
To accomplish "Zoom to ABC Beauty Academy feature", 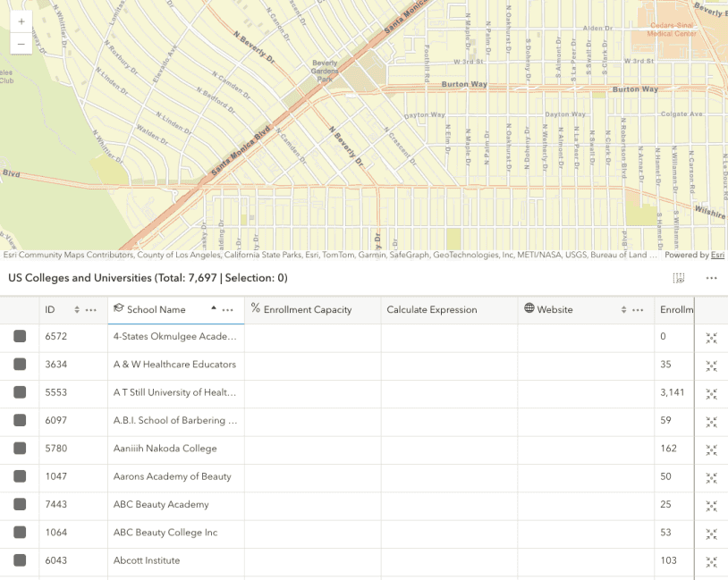I will (x=711, y=505).
